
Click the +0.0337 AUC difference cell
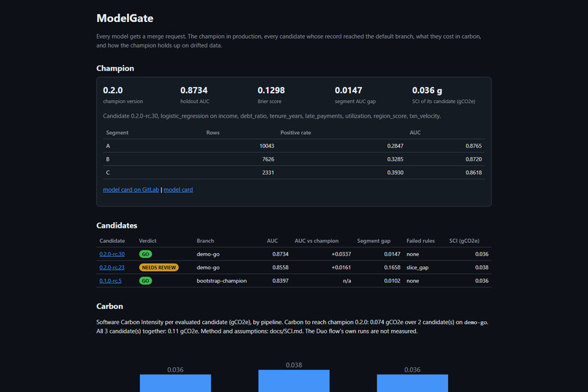341,254
